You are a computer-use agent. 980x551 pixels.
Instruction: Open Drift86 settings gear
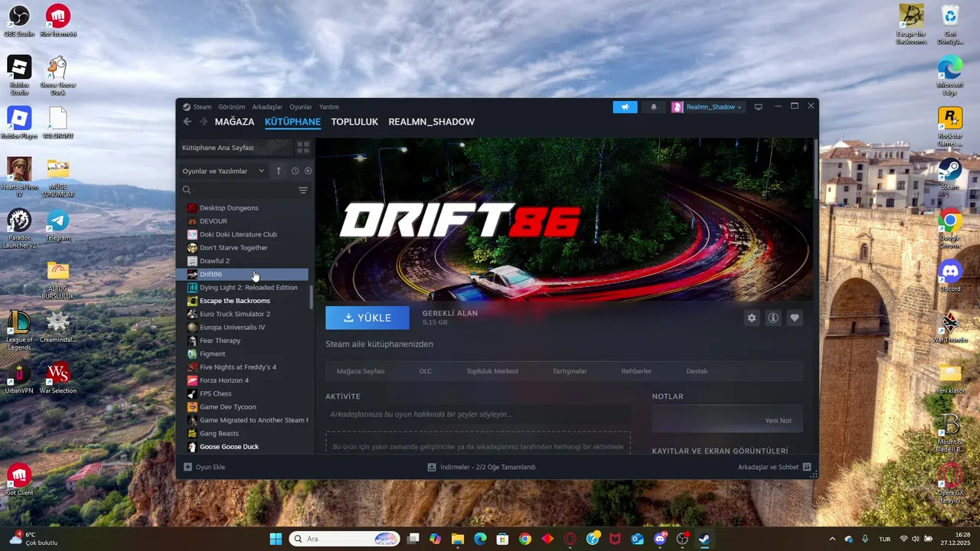752,318
